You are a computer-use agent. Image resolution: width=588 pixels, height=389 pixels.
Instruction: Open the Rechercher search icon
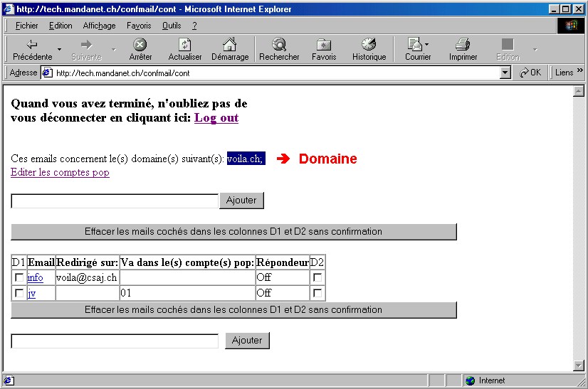click(x=278, y=45)
